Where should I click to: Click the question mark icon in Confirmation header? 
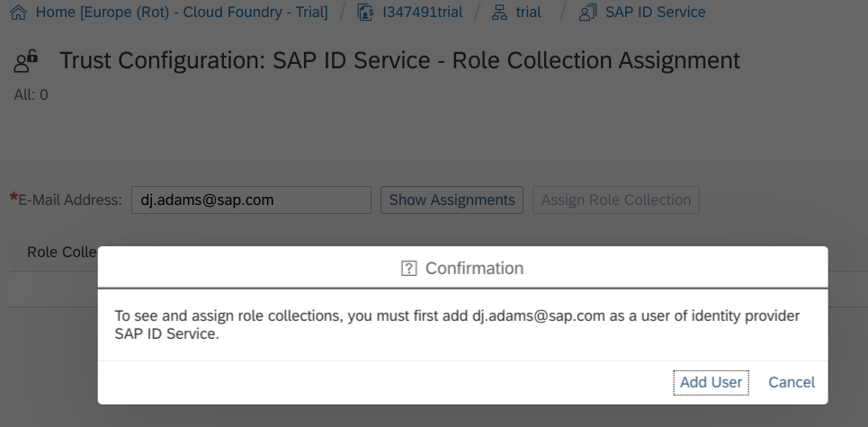[408, 268]
